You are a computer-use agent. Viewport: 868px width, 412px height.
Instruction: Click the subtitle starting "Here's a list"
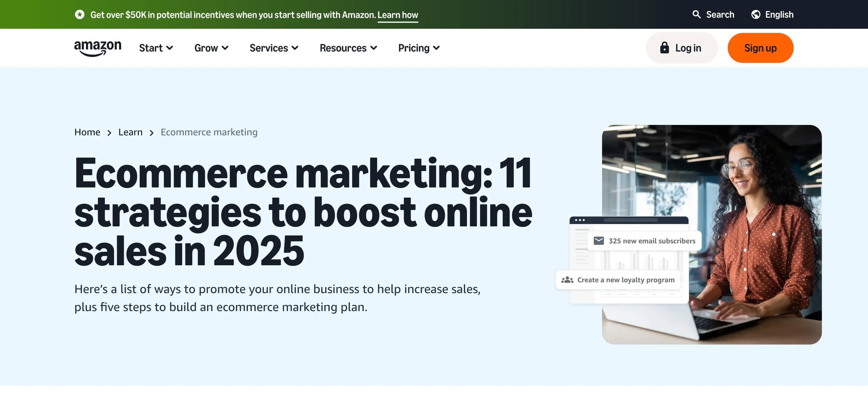coord(277,298)
